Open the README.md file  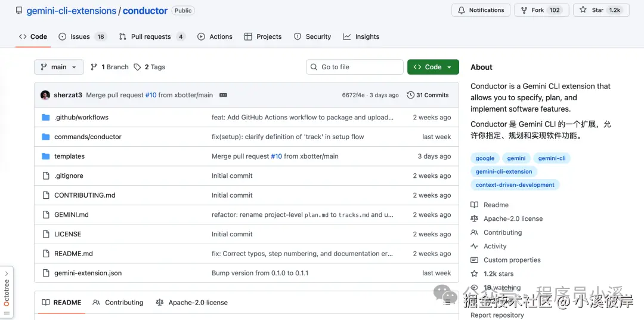(x=73, y=254)
